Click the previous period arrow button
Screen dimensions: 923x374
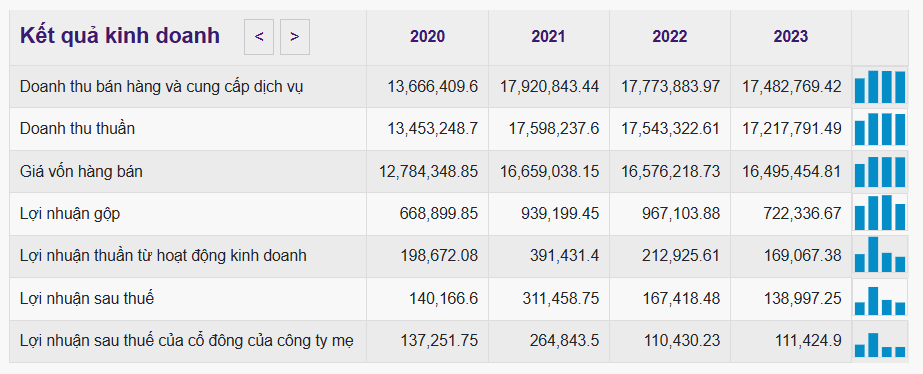(x=259, y=37)
